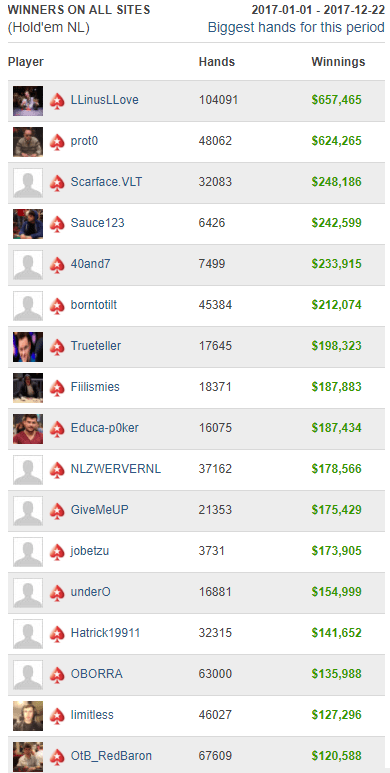Sort by Winnings column header
The image size is (390, 773).
pos(338,62)
